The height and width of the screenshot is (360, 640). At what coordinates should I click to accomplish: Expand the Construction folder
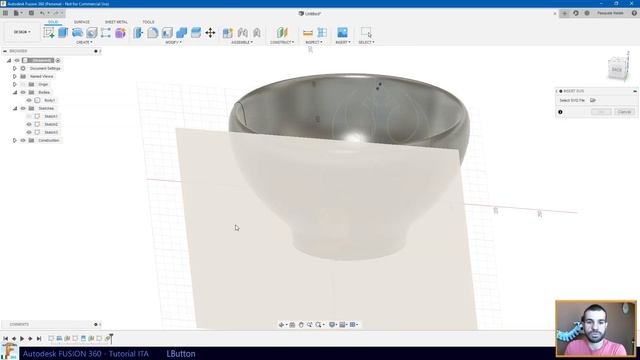pos(15,140)
